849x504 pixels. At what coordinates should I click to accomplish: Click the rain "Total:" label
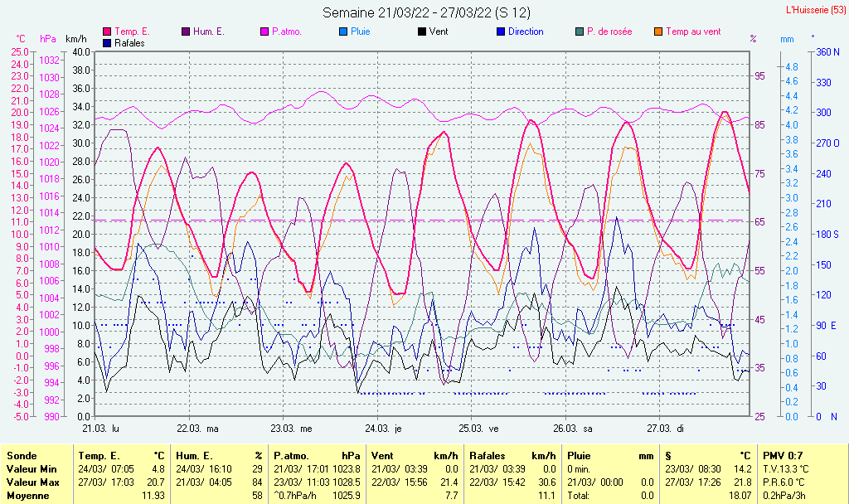click(578, 496)
